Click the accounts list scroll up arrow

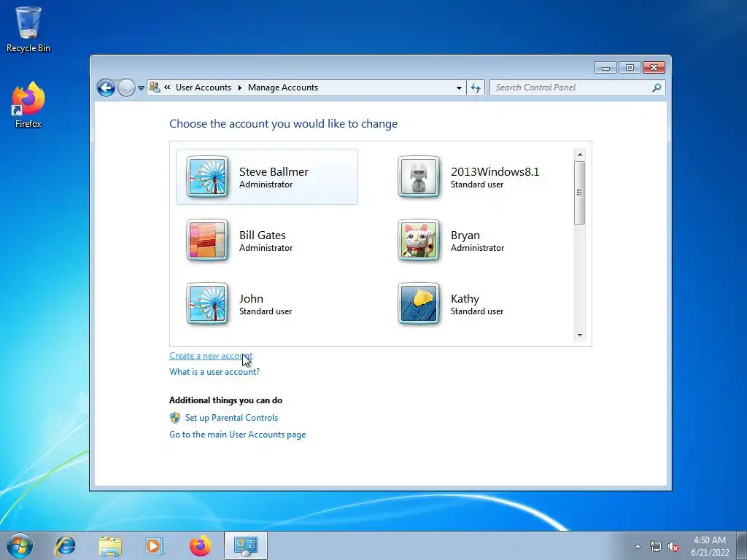pos(580,155)
